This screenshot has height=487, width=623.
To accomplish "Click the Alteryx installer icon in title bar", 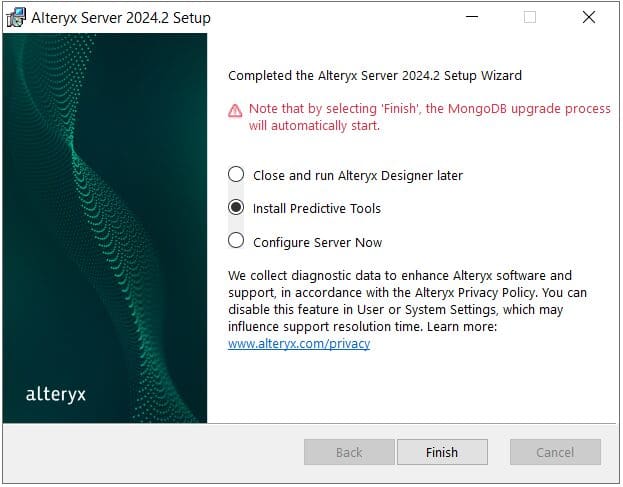I will click(17, 17).
